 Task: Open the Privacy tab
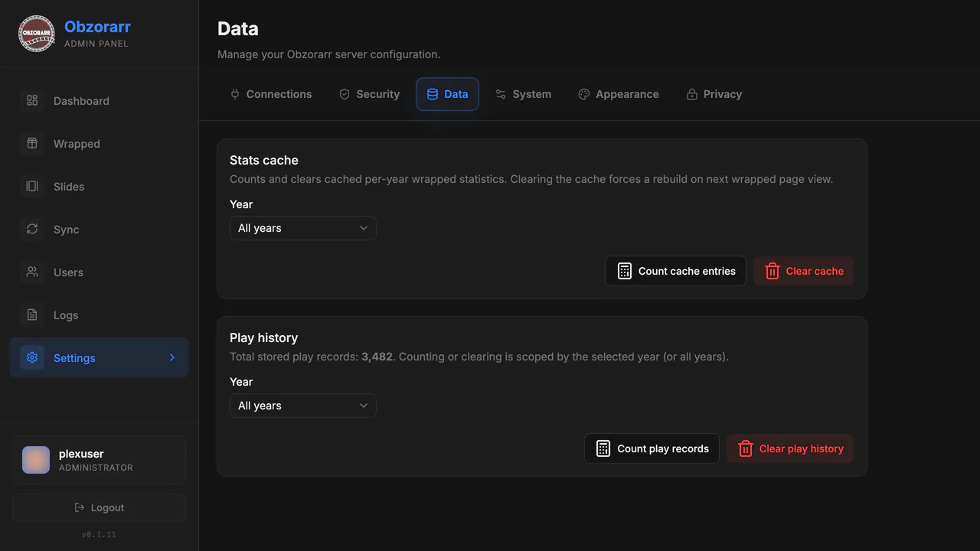coord(714,94)
